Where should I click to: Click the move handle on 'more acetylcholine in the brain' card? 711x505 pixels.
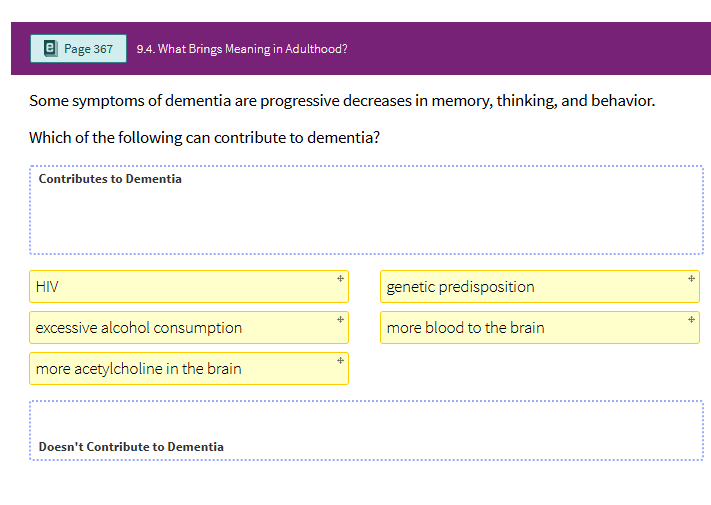[340, 360]
